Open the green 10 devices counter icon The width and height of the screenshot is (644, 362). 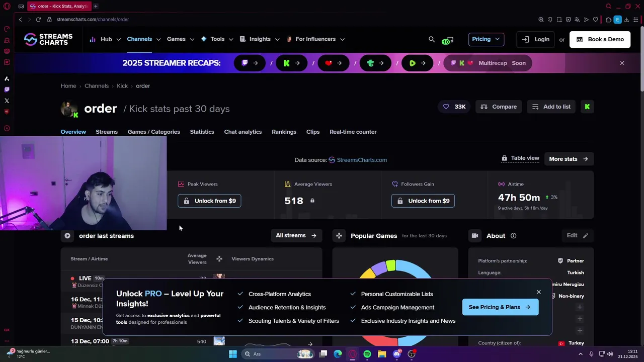click(x=447, y=40)
